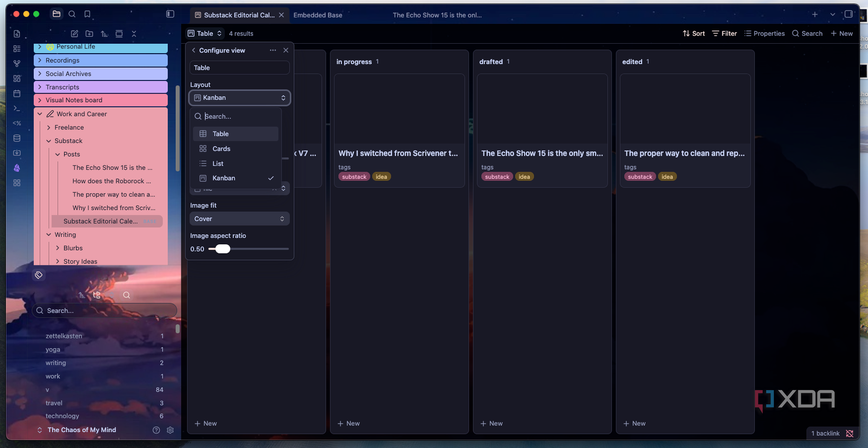Viewport: 868px width, 448px height.
Task: Open the tab list chevron in the tab bar
Action: point(832,15)
